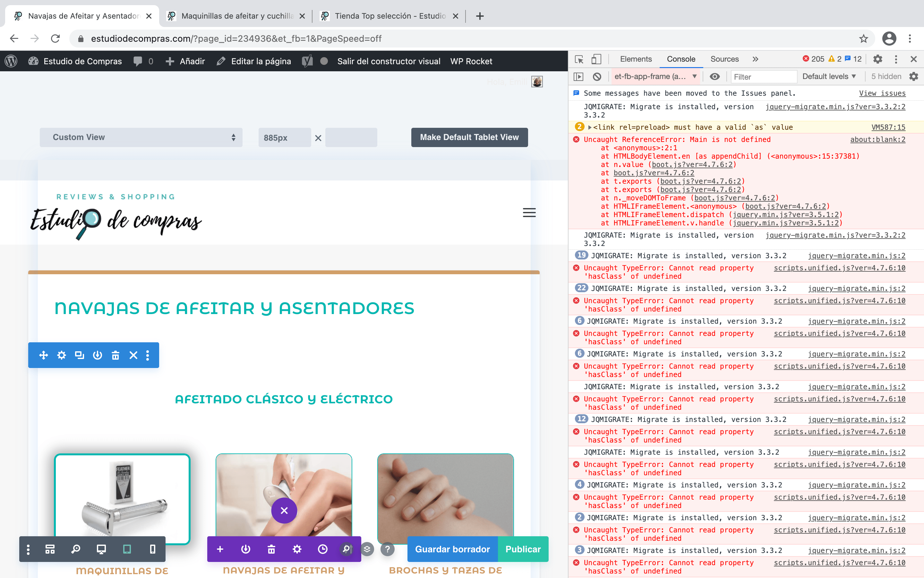924x578 pixels.
Task: Open module settings gear in blue toolbar
Action: pyautogui.click(x=62, y=355)
